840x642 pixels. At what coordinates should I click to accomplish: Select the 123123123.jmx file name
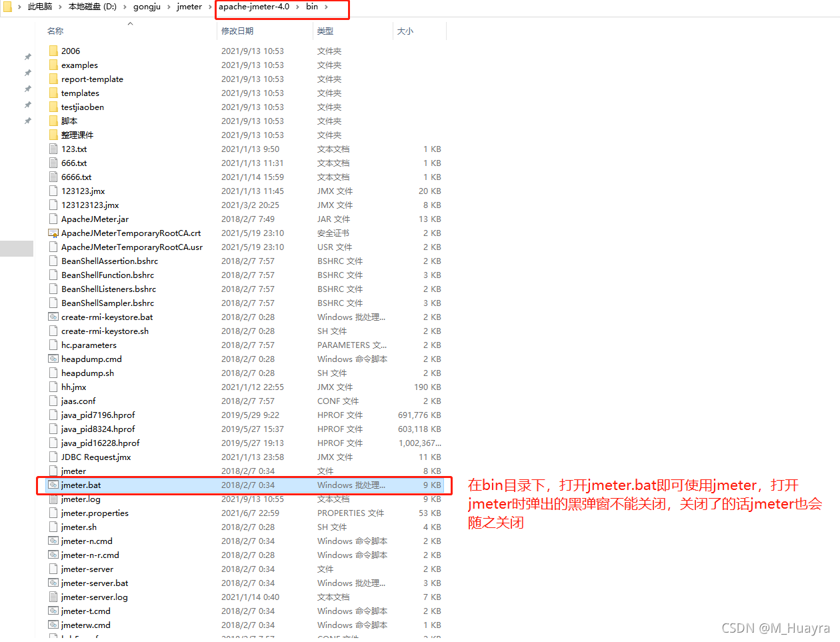pos(90,205)
